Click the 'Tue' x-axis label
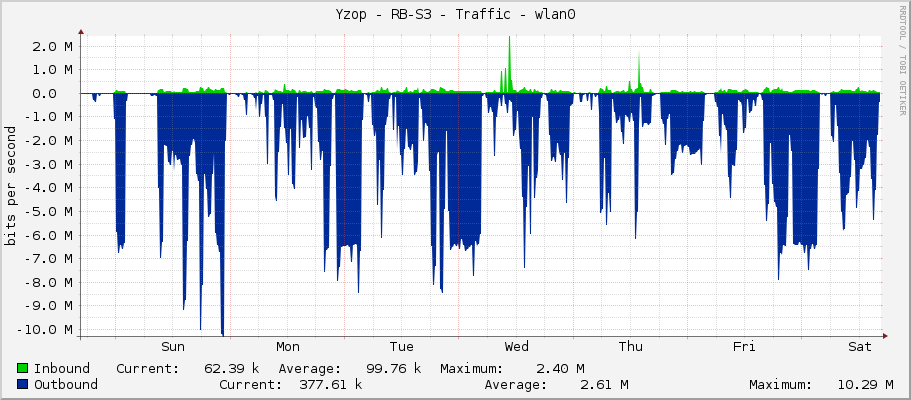Image resolution: width=911 pixels, height=400 pixels. click(401, 347)
